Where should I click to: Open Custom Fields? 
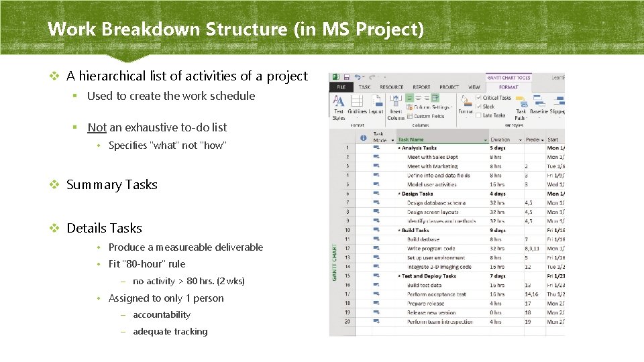[425, 116]
